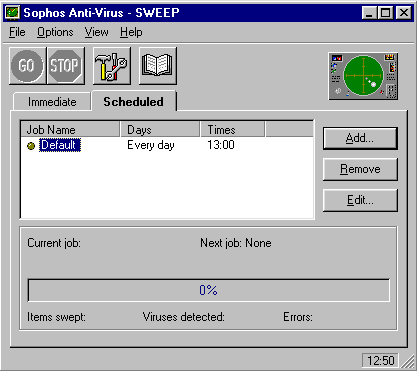
Task: Toggle the Default job's status indicator dot
Action: click(x=31, y=146)
